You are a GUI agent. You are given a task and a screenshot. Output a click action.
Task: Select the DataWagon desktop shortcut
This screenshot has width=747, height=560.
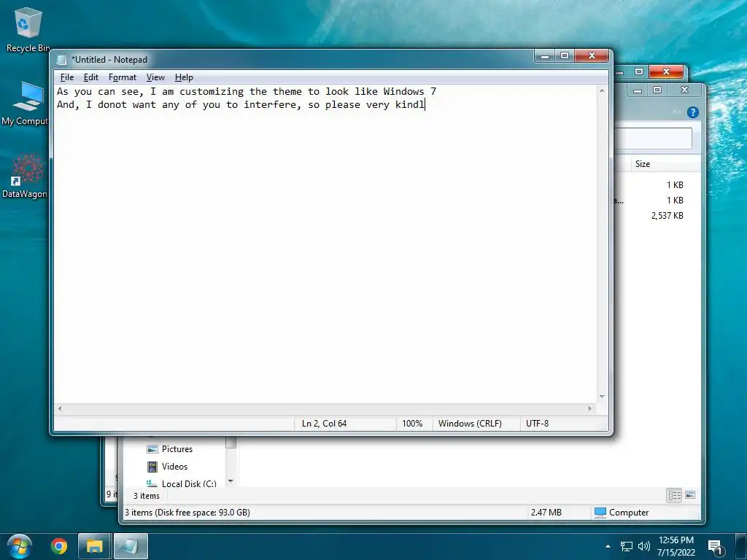pyautogui.click(x=26, y=176)
